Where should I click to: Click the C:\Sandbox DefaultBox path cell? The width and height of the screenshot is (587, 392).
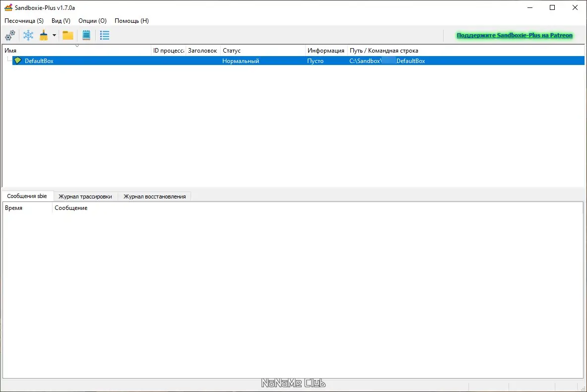point(387,61)
